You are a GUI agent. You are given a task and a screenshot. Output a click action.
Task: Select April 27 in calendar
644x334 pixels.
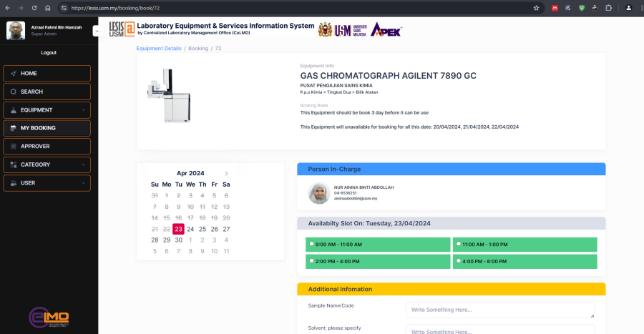[226, 229]
